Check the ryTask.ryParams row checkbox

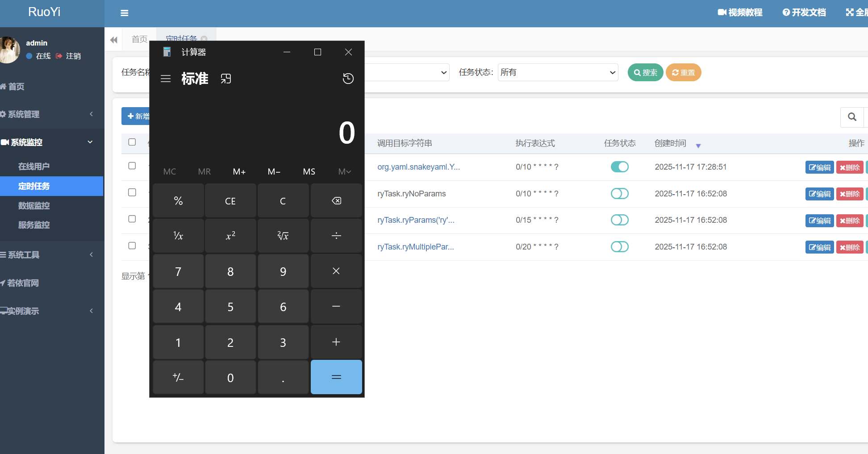pos(132,219)
